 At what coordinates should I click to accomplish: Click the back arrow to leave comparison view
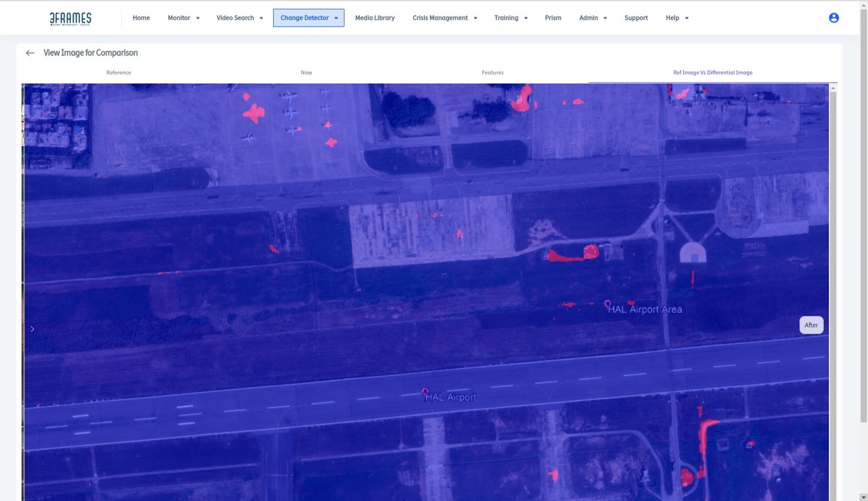[x=30, y=53]
